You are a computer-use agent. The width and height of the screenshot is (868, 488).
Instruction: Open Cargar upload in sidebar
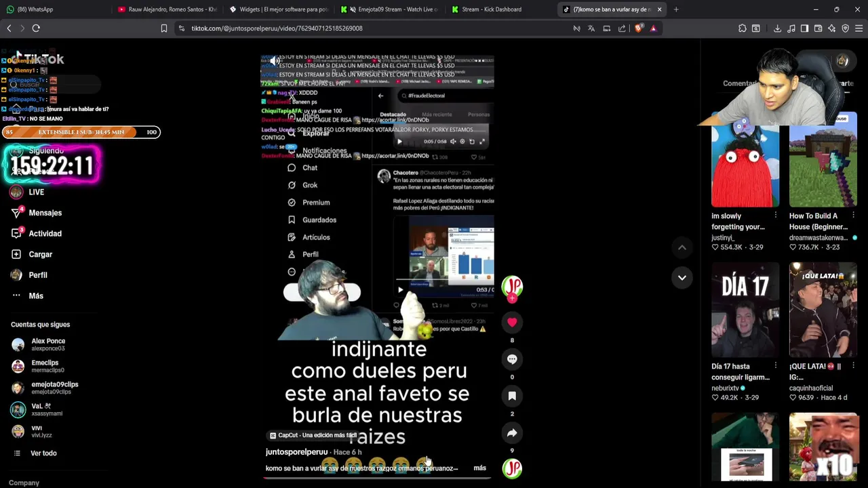click(x=32, y=254)
